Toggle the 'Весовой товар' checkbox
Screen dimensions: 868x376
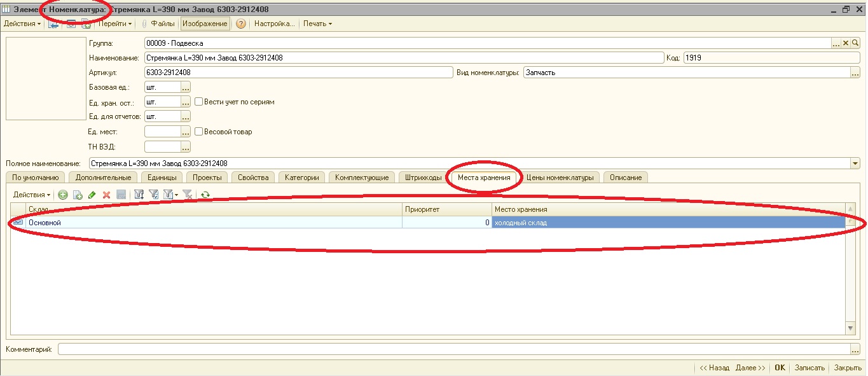coord(199,132)
